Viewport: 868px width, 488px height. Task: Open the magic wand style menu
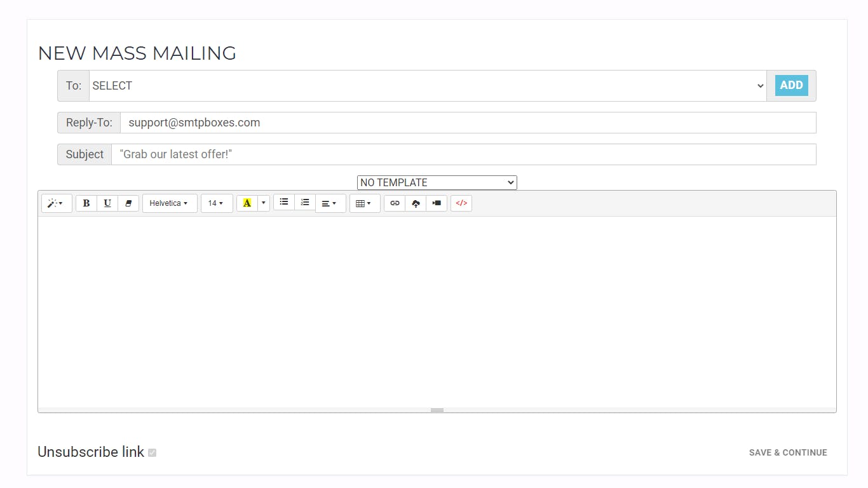coord(57,203)
